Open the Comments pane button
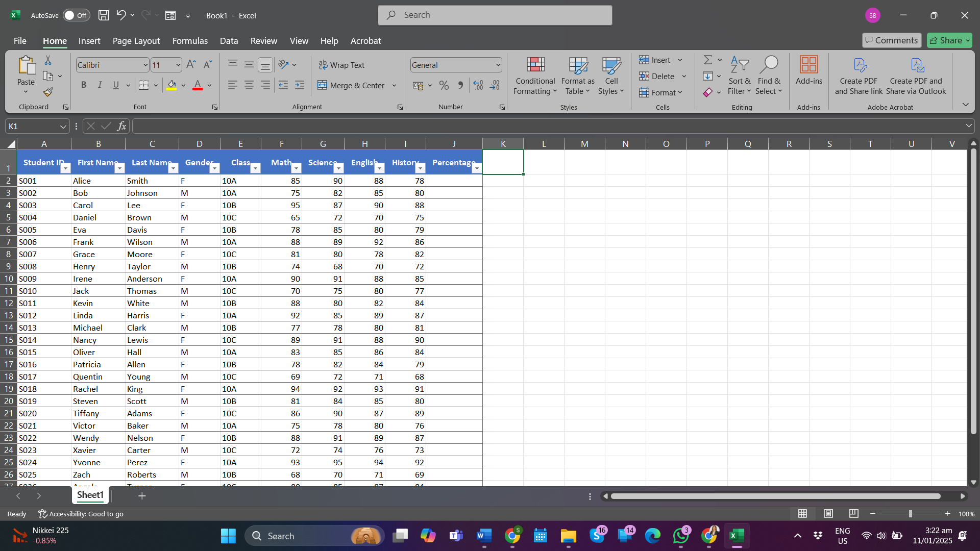The height and width of the screenshot is (551, 980). click(891, 40)
